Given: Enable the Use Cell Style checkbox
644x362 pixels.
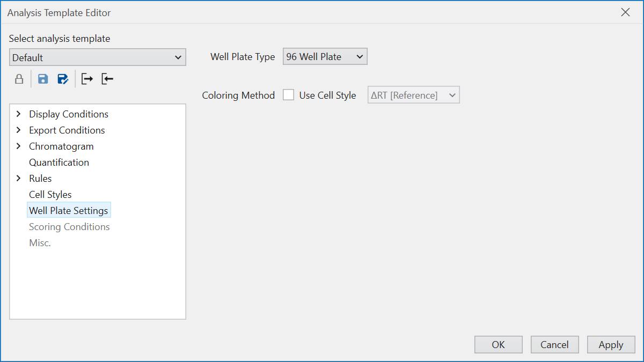Looking at the screenshot, I should (289, 95).
